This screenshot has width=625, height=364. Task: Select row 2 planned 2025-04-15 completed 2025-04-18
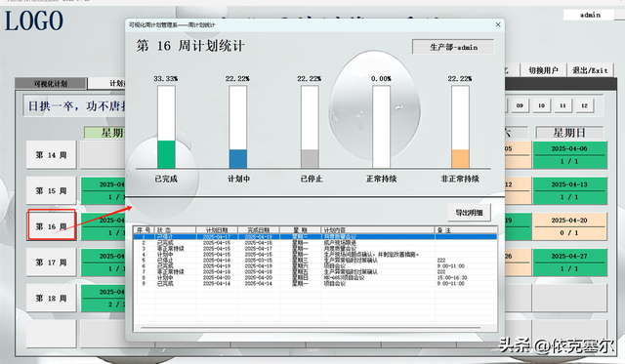click(x=315, y=243)
